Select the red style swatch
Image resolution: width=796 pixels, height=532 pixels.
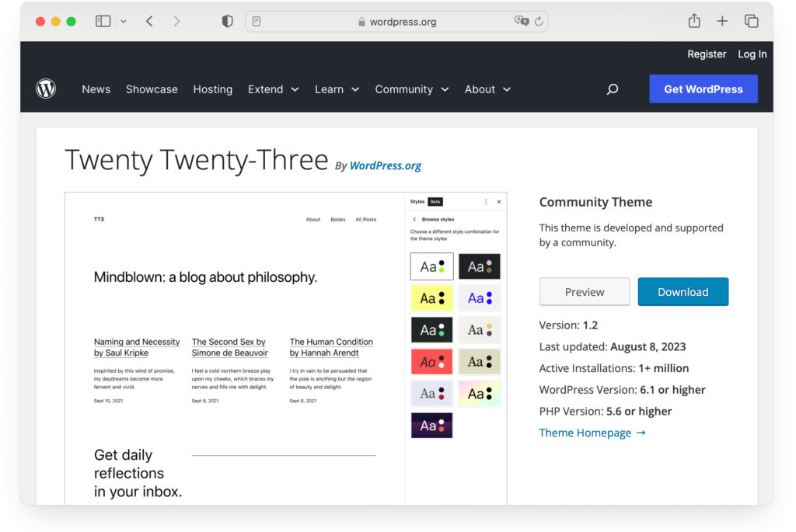pyautogui.click(x=431, y=362)
